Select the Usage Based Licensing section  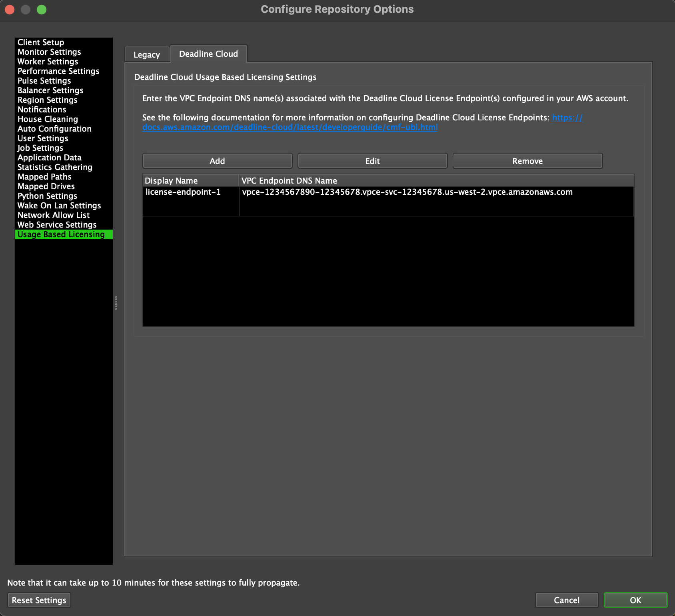pos(61,234)
